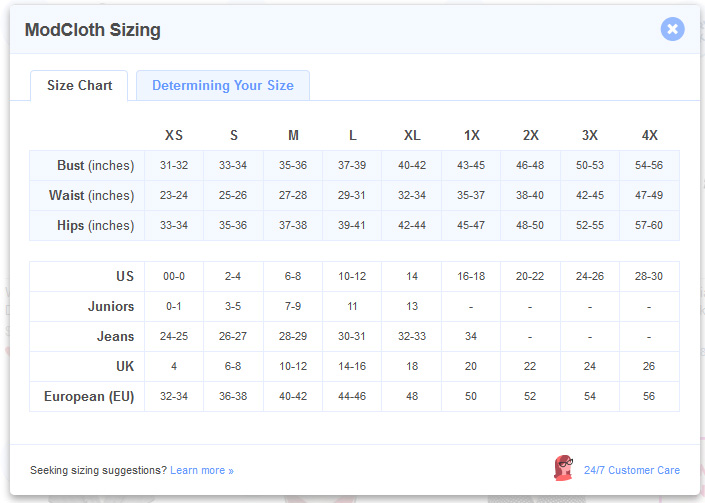Click Juniors size 7-9

[293, 307]
